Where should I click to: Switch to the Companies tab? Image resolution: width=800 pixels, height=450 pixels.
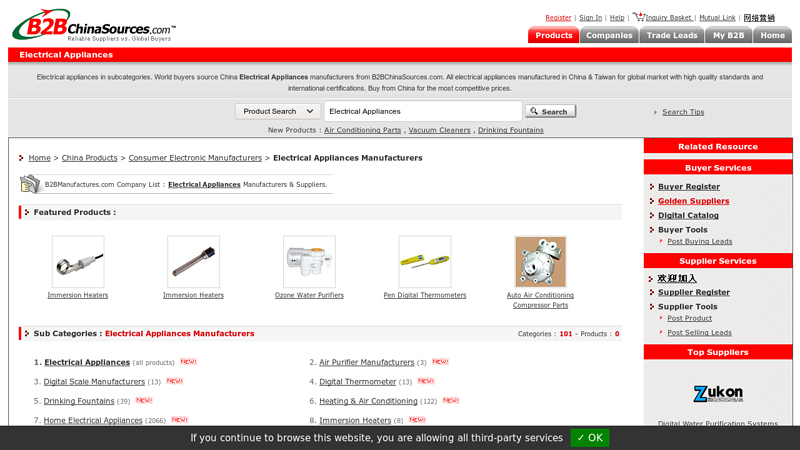point(609,35)
